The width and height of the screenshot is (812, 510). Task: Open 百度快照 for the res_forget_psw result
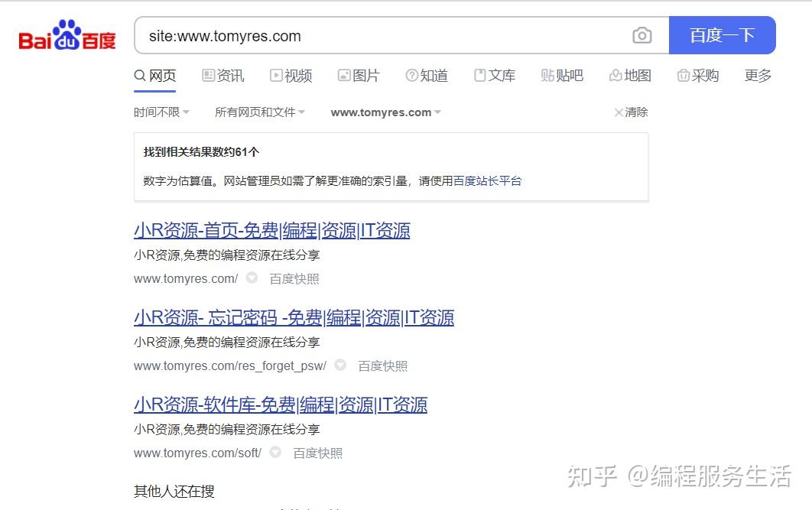[x=383, y=366]
